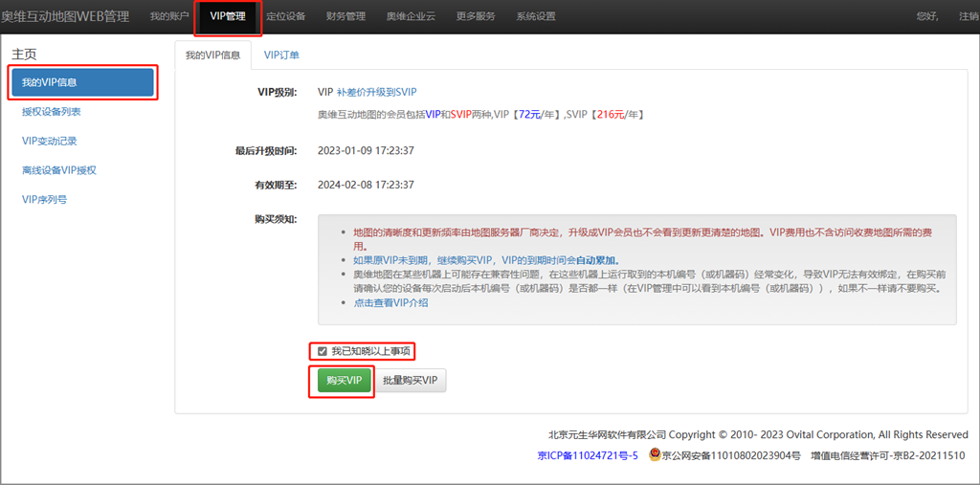
Task: Tick the 我已知晓以上事项 checkbox
Action: 323,351
